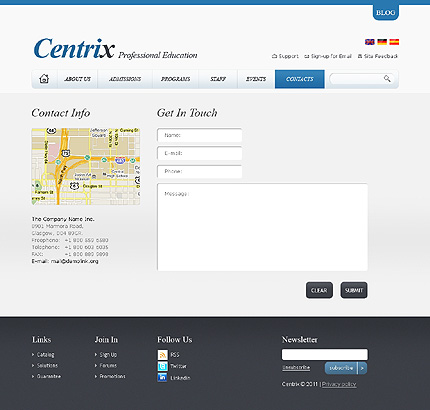Screen dimensions: 430x410
Task: Follow the Unsubscribe link
Action: (296, 367)
